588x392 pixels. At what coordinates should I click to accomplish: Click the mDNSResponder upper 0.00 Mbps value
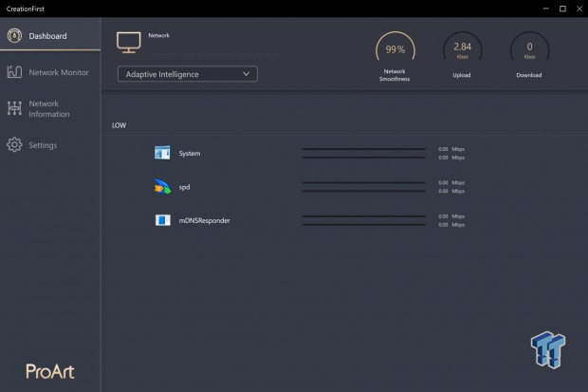[x=451, y=216]
